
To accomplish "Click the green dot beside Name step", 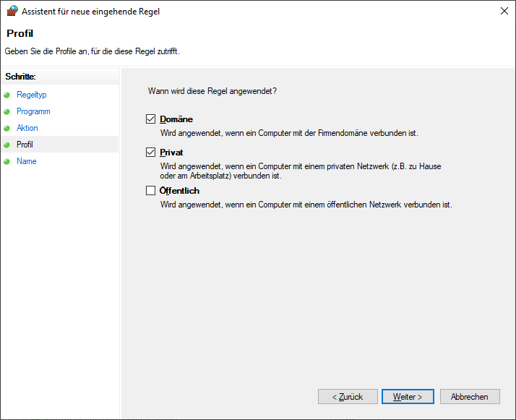I will pos(7,162).
